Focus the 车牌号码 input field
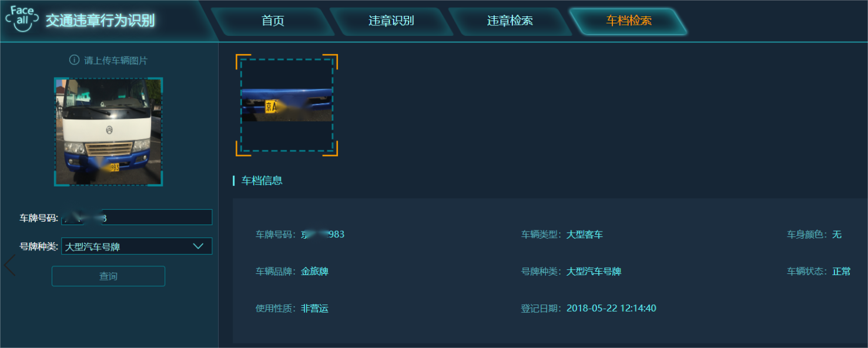868x348 pixels. (x=136, y=217)
